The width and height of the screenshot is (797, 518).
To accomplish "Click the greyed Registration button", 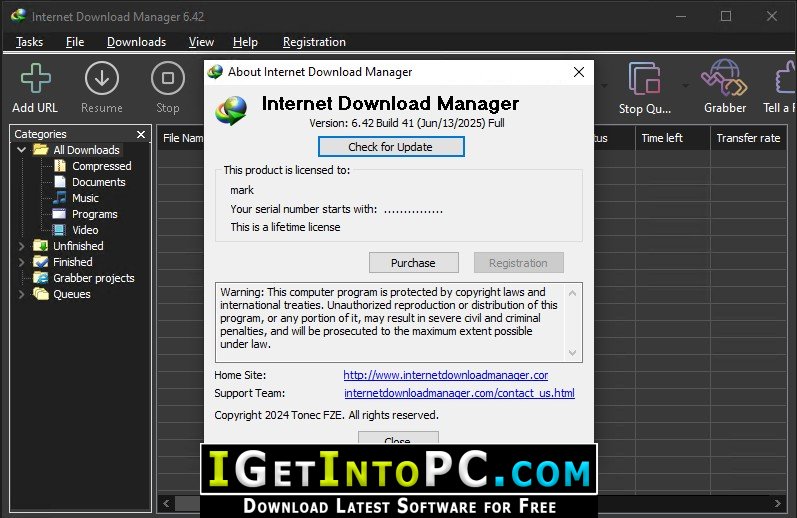I will click(518, 263).
